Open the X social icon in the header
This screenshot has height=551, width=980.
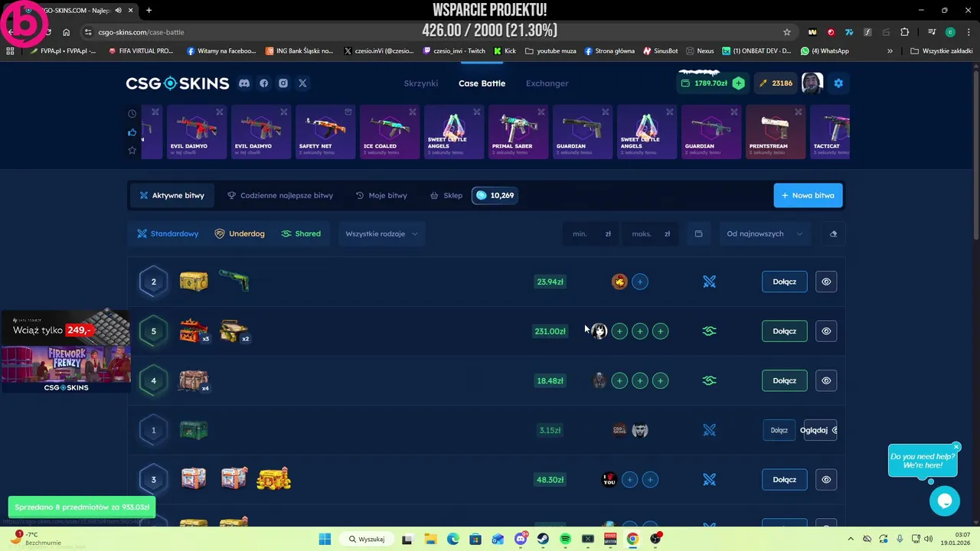(302, 83)
